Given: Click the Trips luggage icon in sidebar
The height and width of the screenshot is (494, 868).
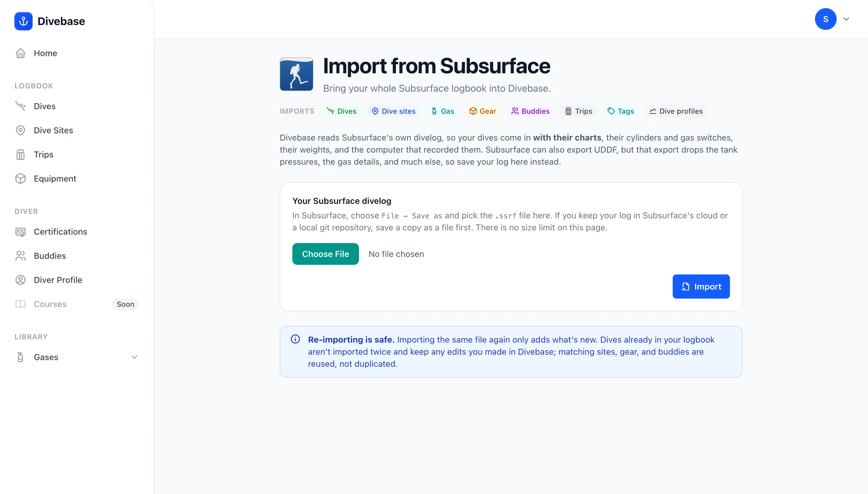Looking at the screenshot, I should tap(20, 154).
